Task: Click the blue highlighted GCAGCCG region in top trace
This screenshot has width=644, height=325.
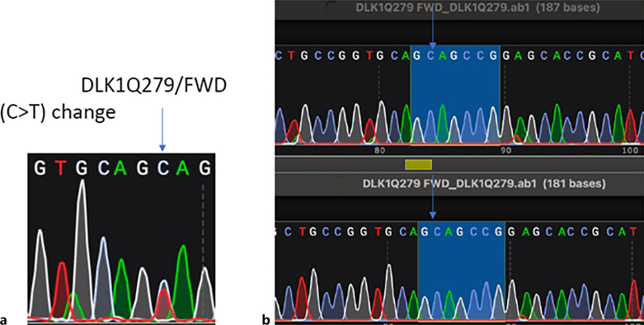Action: point(454,95)
